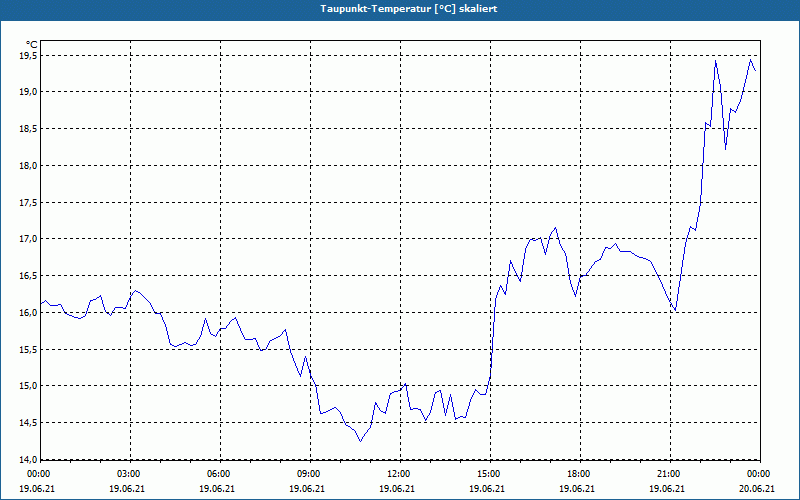This screenshot has width=800, height=500.
Task: Click the 06:00 time axis label
Action: point(219,474)
